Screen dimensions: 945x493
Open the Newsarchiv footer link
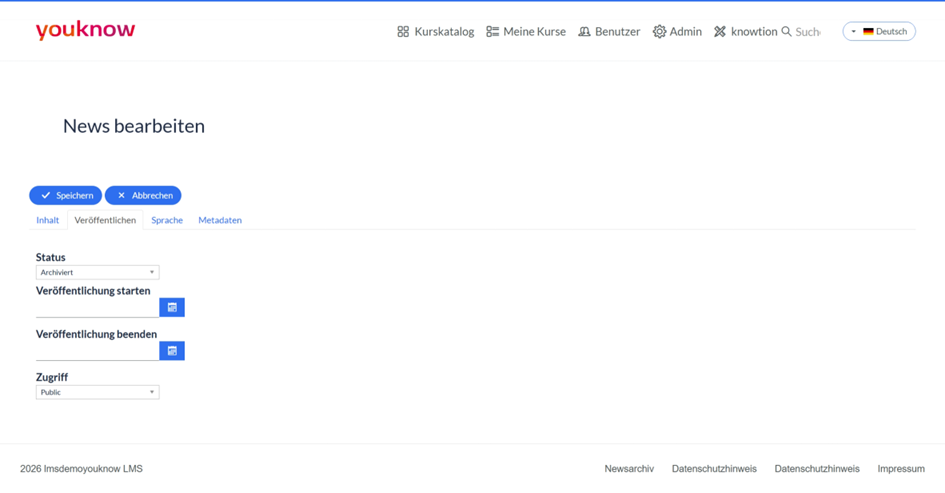click(x=629, y=468)
